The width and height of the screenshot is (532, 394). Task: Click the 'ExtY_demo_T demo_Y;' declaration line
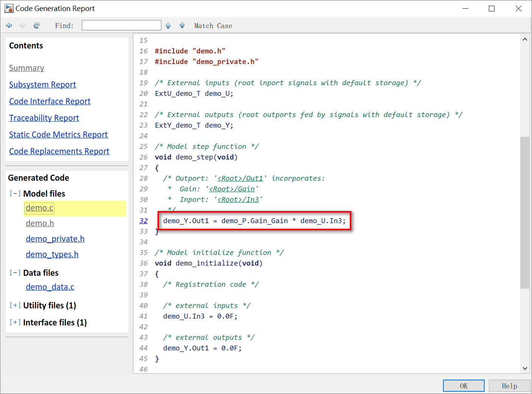click(194, 125)
